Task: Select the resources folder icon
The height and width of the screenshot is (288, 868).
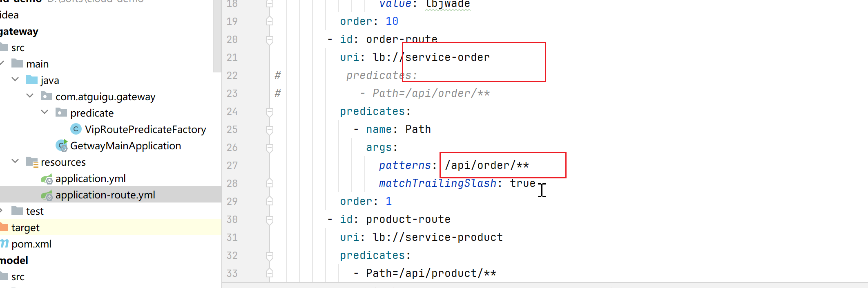Action: tap(32, 162)
